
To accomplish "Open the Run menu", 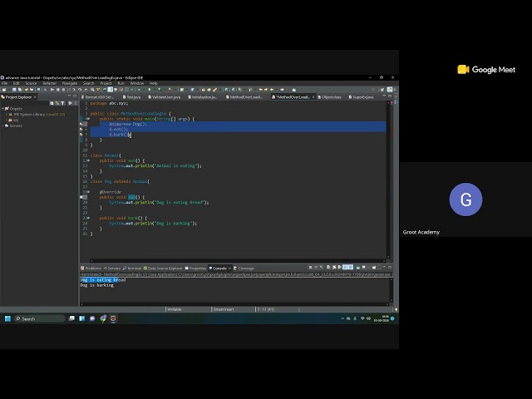I will pos(121,83).
